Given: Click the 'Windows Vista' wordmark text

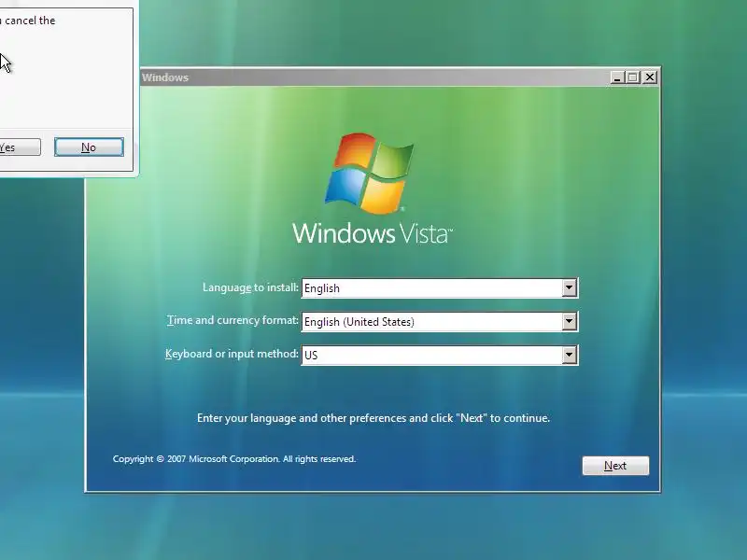Looking at the screenshot, I should (372, 232).
